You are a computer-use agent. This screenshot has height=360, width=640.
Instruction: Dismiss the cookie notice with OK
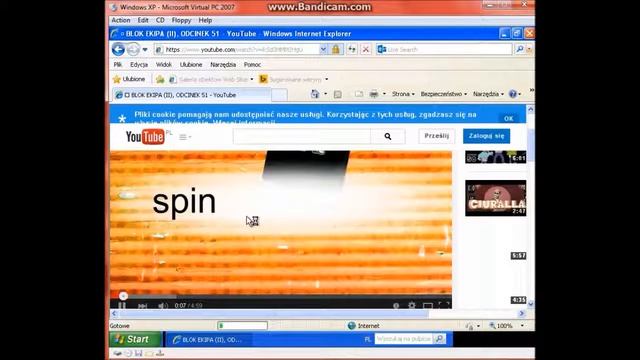508,118
